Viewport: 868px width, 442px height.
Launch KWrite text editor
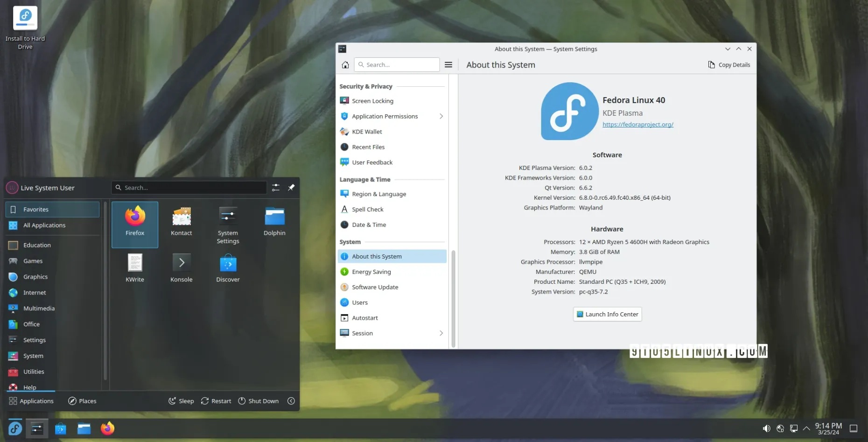click(x=135, y=268)
